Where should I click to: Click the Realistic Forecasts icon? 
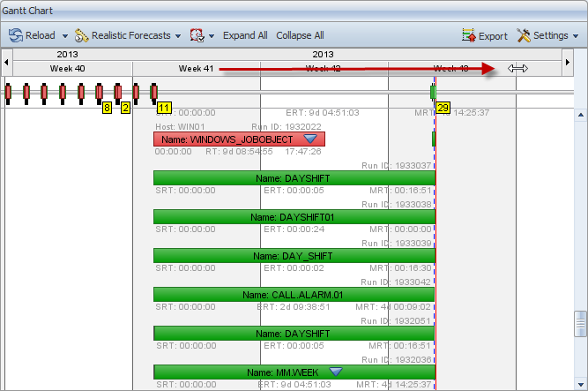pos(82,36)
